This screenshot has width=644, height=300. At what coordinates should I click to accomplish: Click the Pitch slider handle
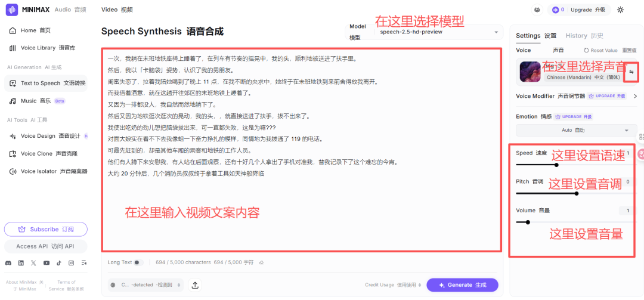point(577,194)
